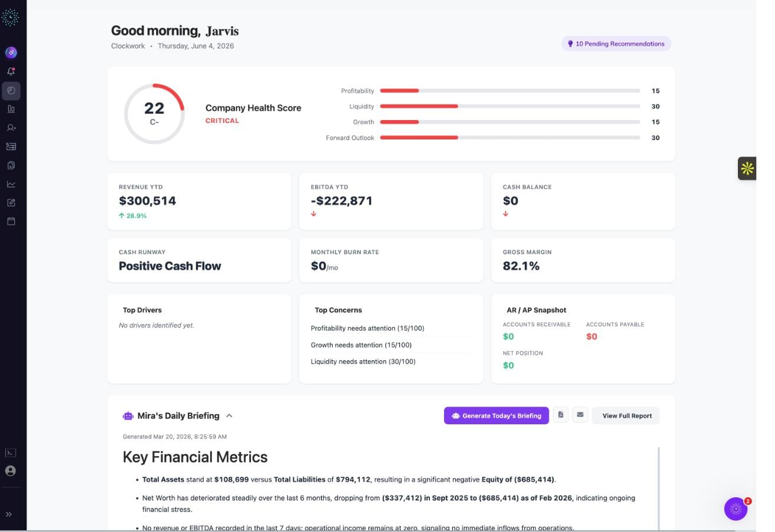Open the calendar sidebar icon
Viewport: 775px width, 532px height.
click(x=11, y=221)
